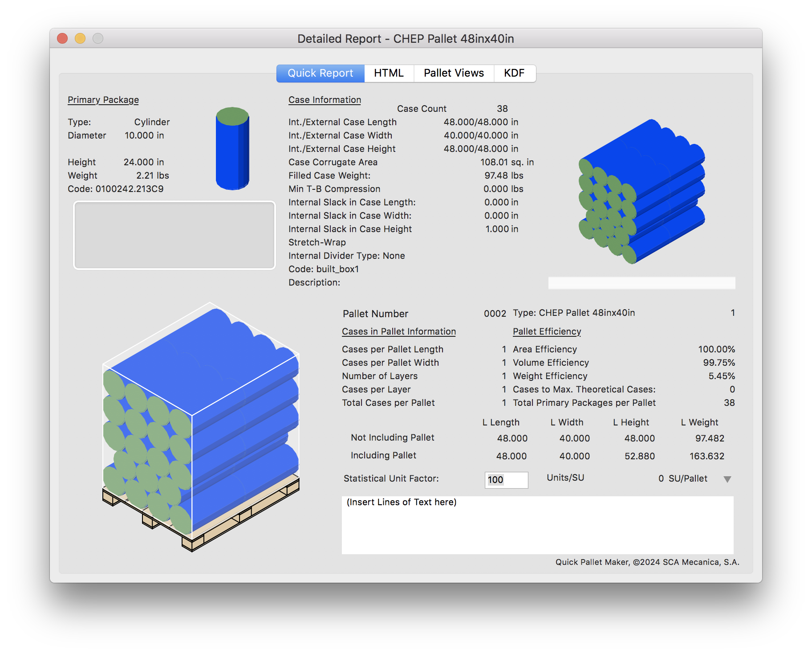Click the Code: built_box1 text
Image resolution: width=812 pixels, height=654 pixels.
[x=324, y=269]
